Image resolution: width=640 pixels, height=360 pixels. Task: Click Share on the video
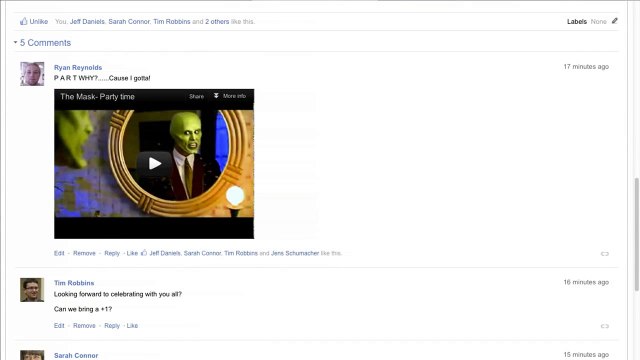[196, 96]
